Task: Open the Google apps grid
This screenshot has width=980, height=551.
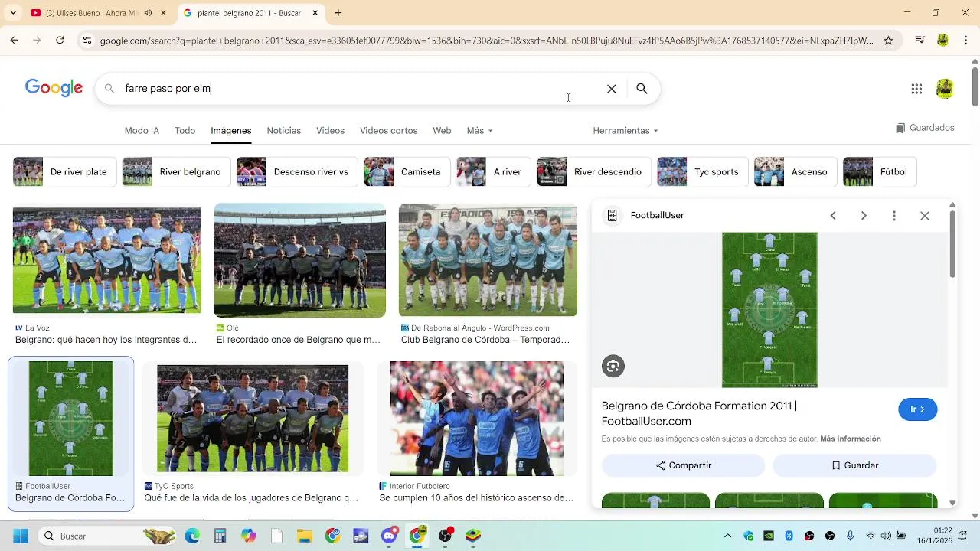Action: (916, 89)
